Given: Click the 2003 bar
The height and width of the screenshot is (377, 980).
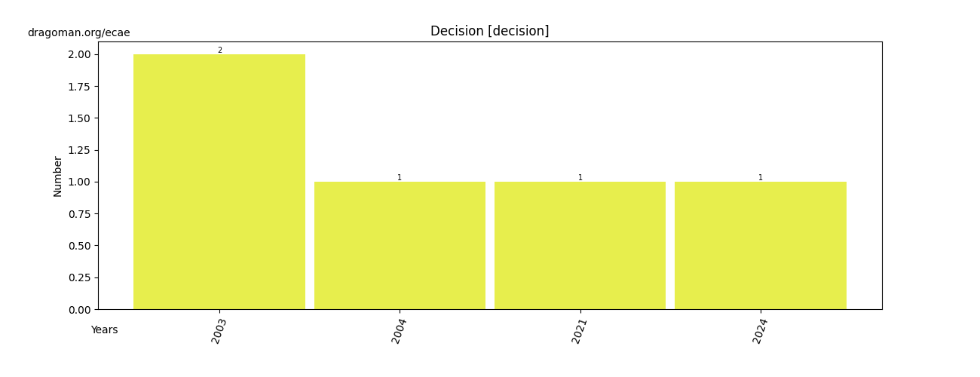Looking at the screenshot, I should coord(219,182).
